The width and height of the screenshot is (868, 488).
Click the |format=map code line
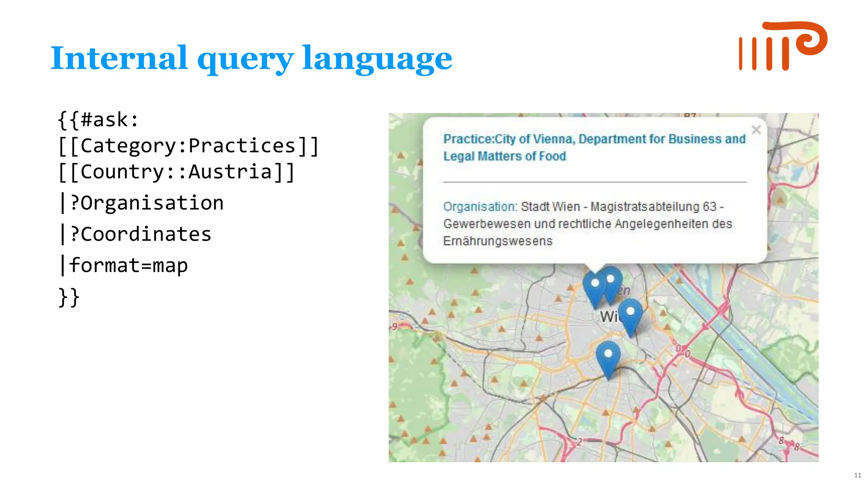point(123,266)
